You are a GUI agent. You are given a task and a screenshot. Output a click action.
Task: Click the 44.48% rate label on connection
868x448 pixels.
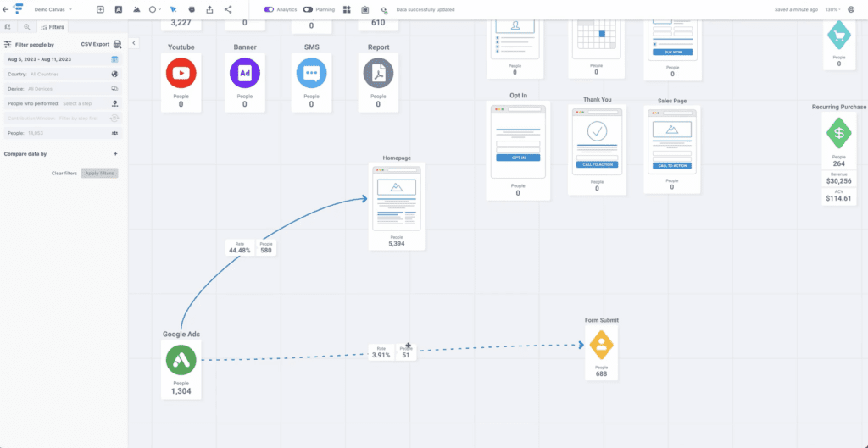pos(240,247)
